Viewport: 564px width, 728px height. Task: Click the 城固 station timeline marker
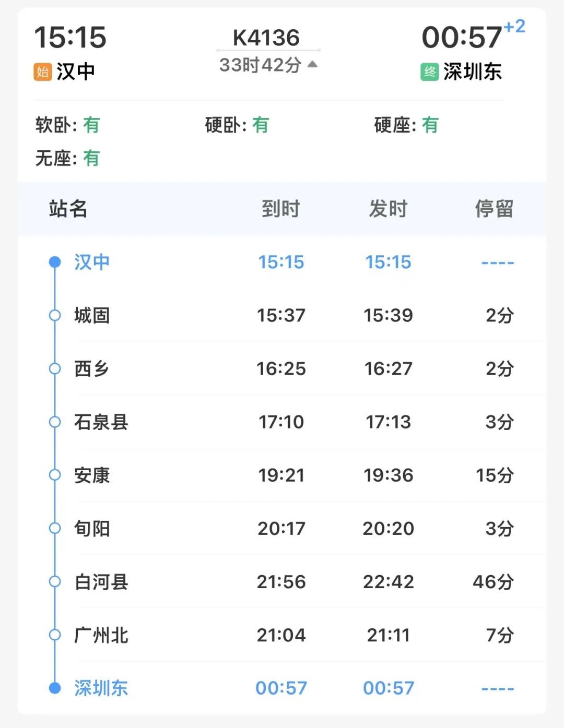click(x=55, y=315)
